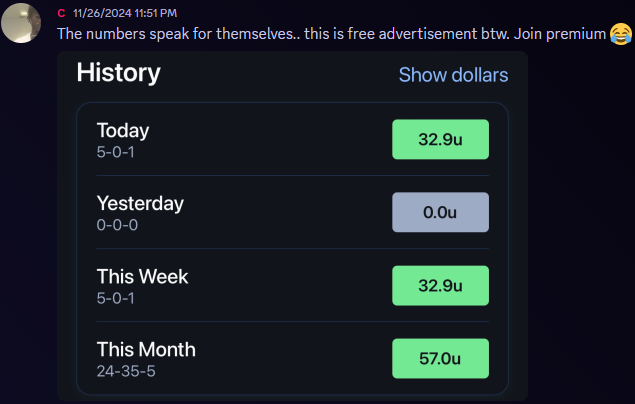Click the 5-0-1 record under This Week
The width and height of the screenshot is (635, 404).
point(115,298)
